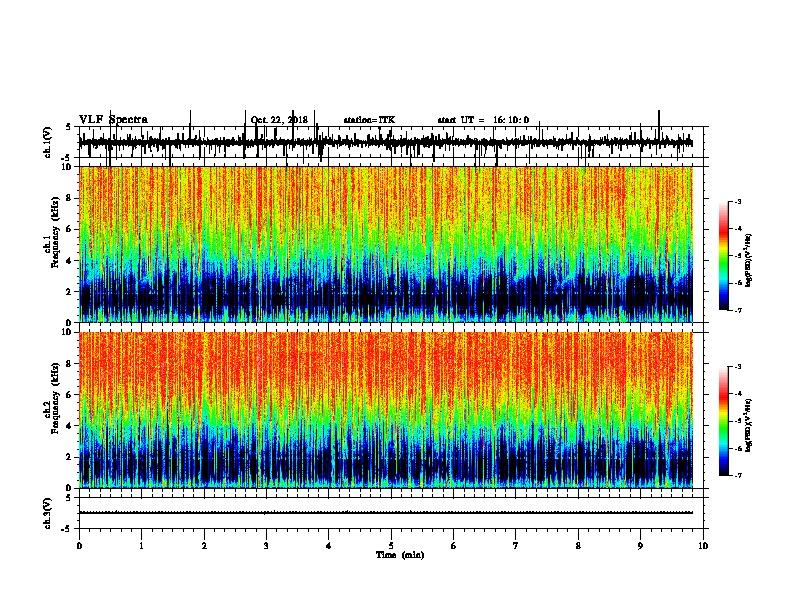This screenshot has height=612, width=792.
Task: Click the ch.2 spectrogram color scale bar
Action: (724, 421)
